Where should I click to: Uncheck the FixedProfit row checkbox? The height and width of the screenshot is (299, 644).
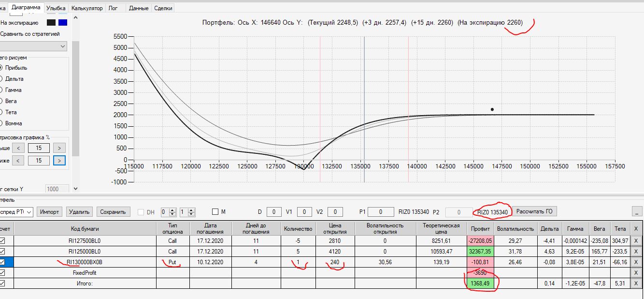(x=3, y=273)
